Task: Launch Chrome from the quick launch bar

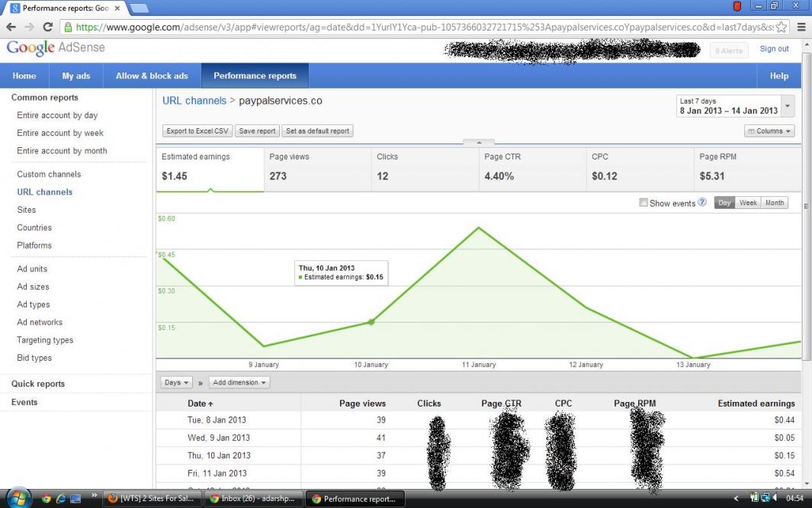Action: tap(46, 499)
